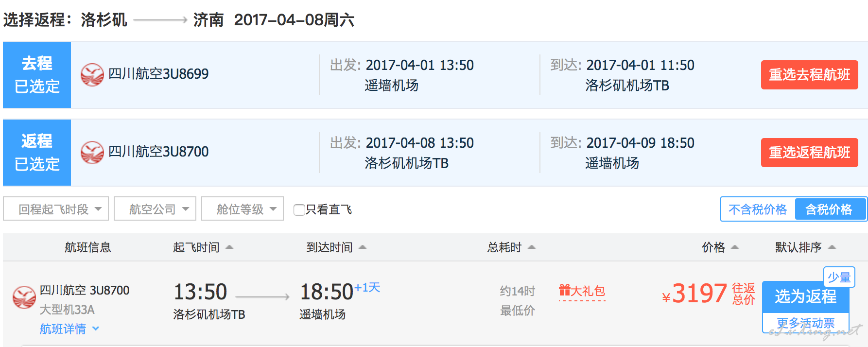Switch to 不含税价格 option

pyautogui.click(x=758, y=209)
